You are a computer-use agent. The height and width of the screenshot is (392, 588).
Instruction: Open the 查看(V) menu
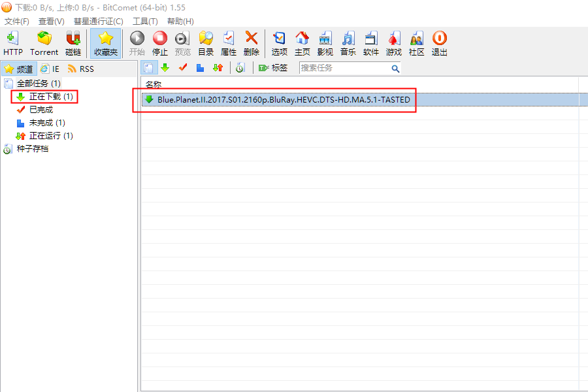click(52, 22)
